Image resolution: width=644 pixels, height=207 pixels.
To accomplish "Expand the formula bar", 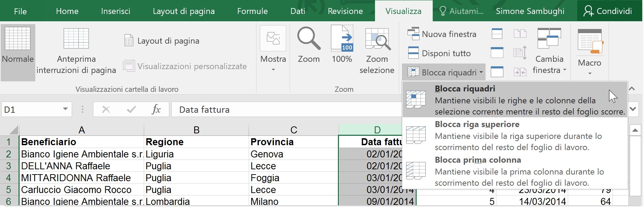I will point(633,109).
